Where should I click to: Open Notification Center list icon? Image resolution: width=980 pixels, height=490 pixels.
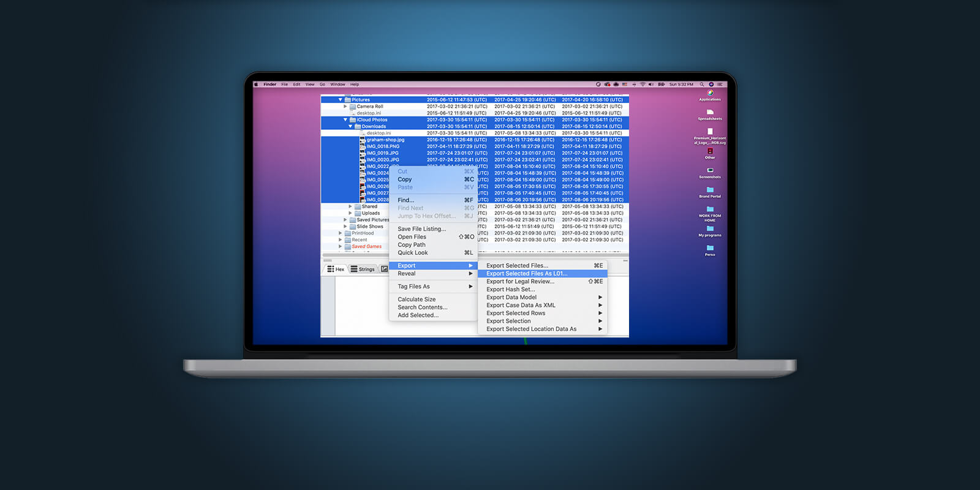(720, 85)
